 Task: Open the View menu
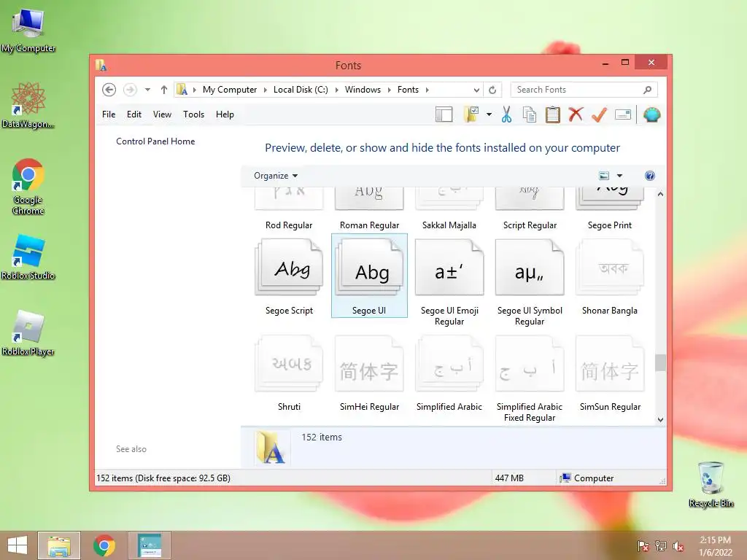pyautogui.click(x=162, y=114)
